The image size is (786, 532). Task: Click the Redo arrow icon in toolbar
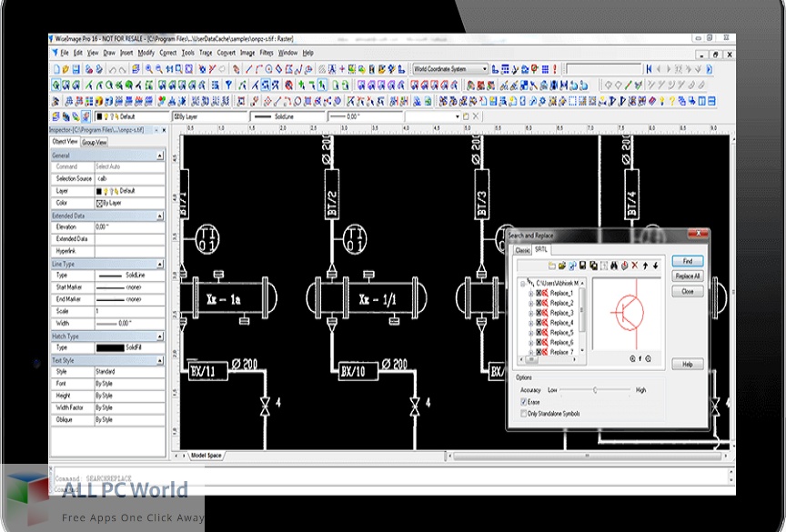[x=124, y=69]
